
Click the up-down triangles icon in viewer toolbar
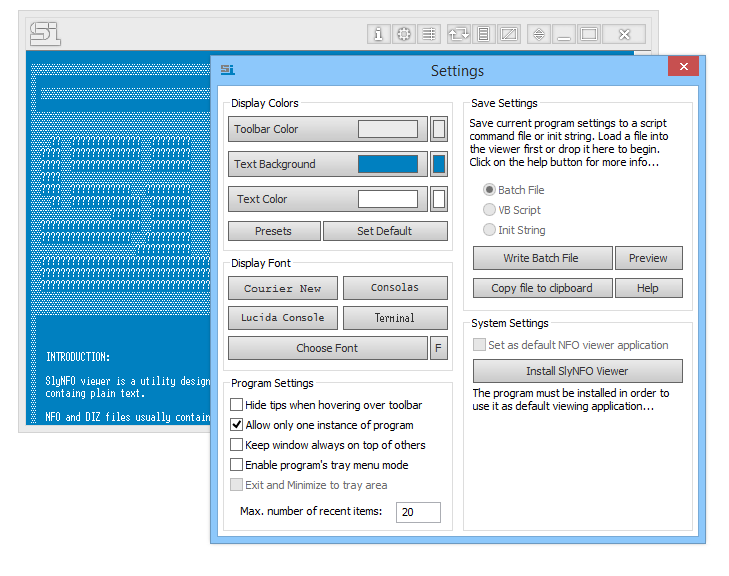pos(539,34)
